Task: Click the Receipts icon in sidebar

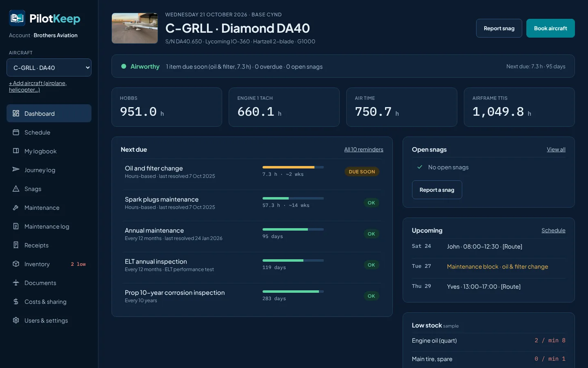Action: (x=16, y=245)
